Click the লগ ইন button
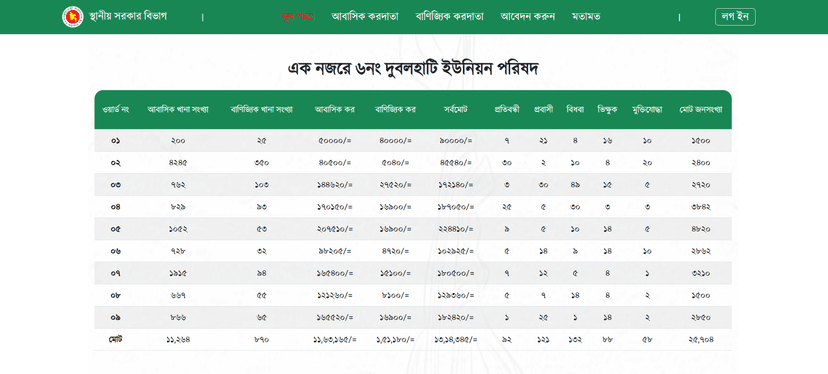This screenshot has width=828, height=374. click(735, 16)
